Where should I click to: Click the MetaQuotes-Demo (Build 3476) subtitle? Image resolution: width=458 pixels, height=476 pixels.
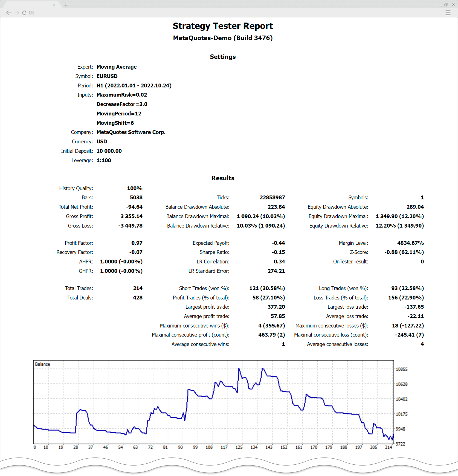[222, 38]
